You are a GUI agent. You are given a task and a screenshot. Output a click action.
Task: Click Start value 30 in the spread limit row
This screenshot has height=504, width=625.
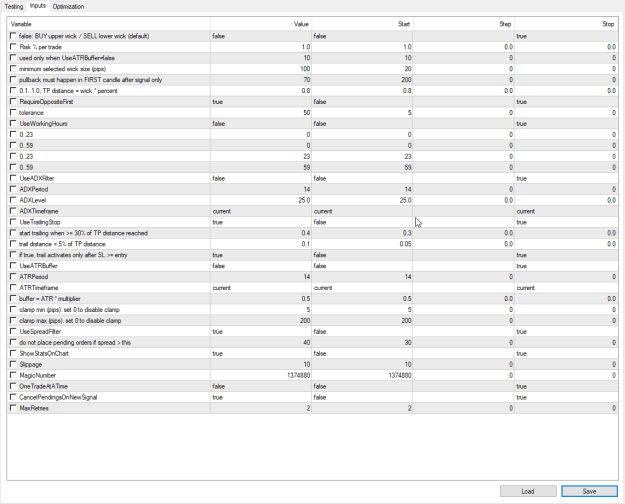tap(362, 343)
